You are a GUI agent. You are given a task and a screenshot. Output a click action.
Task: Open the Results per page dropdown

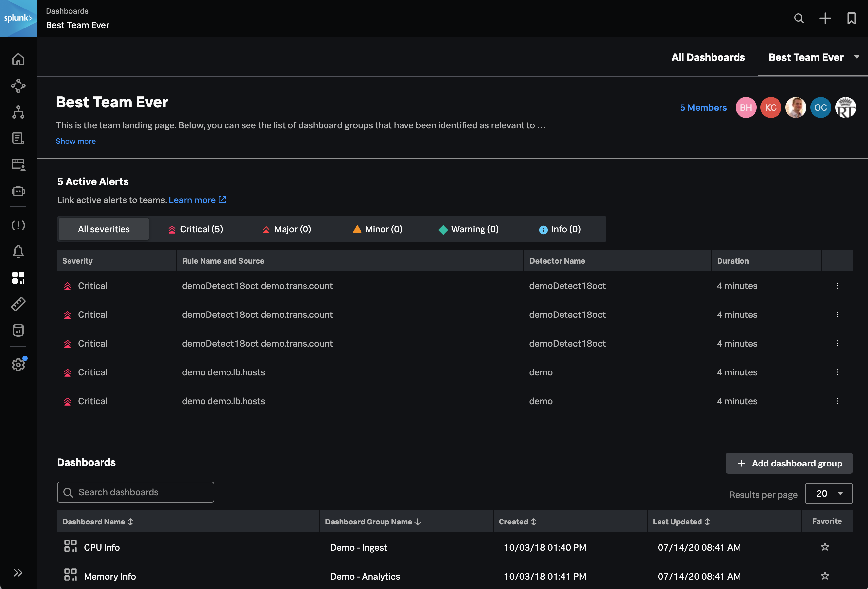pos(829,493)
